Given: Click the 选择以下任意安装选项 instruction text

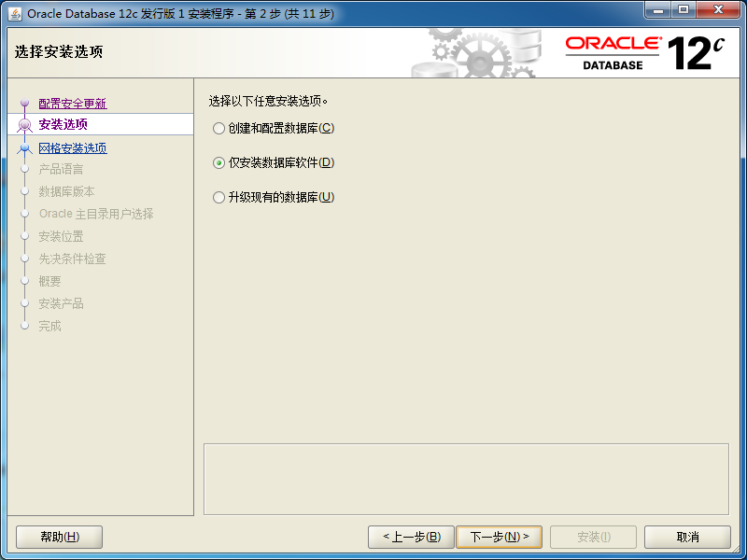Looking at the screenshot, I should click(x=268, y=101).
